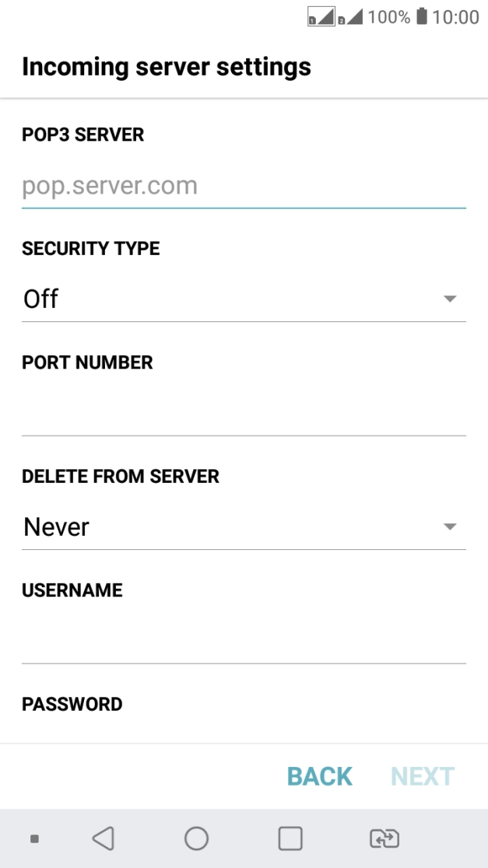Open the Security Type dropdown arrow

pos(449,299)
